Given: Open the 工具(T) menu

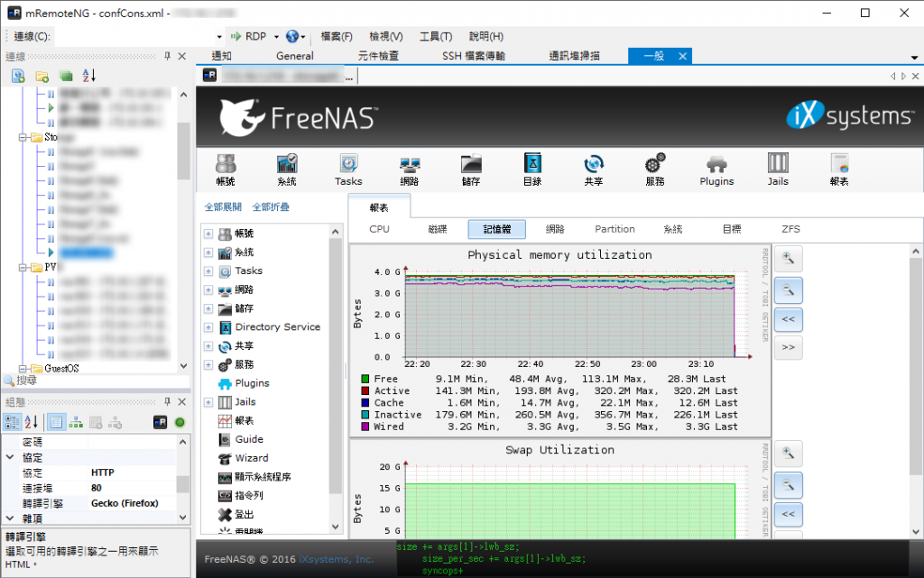Looking at the screenshot, I should (436, 36).
